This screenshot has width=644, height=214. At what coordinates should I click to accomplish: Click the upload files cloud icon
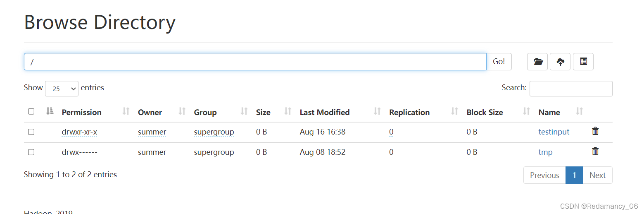point(560,62)
